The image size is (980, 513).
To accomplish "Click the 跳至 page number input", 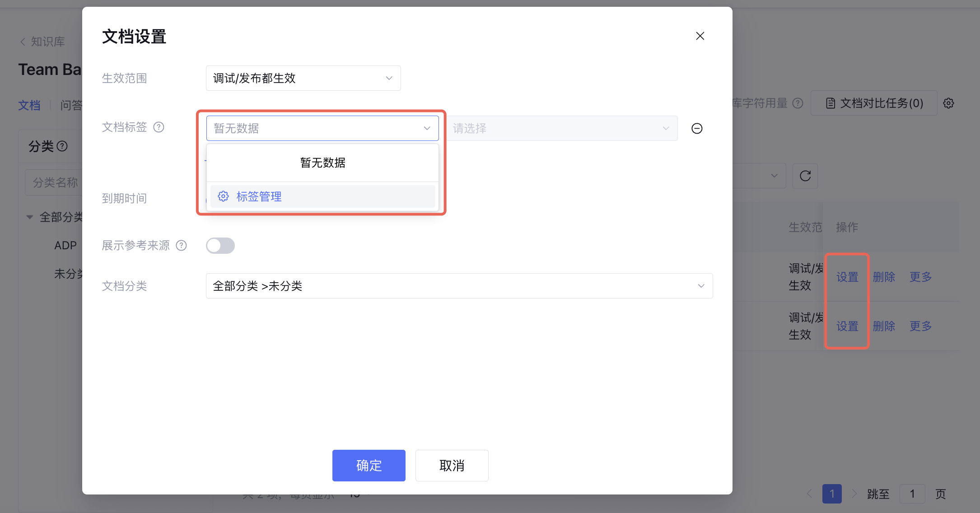I will tap(912, 494).
